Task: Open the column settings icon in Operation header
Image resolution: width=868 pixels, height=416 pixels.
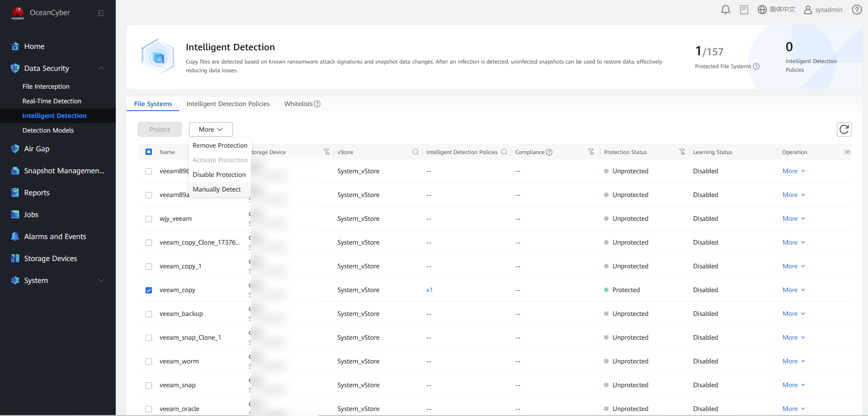Action: (x=847, y=152)
